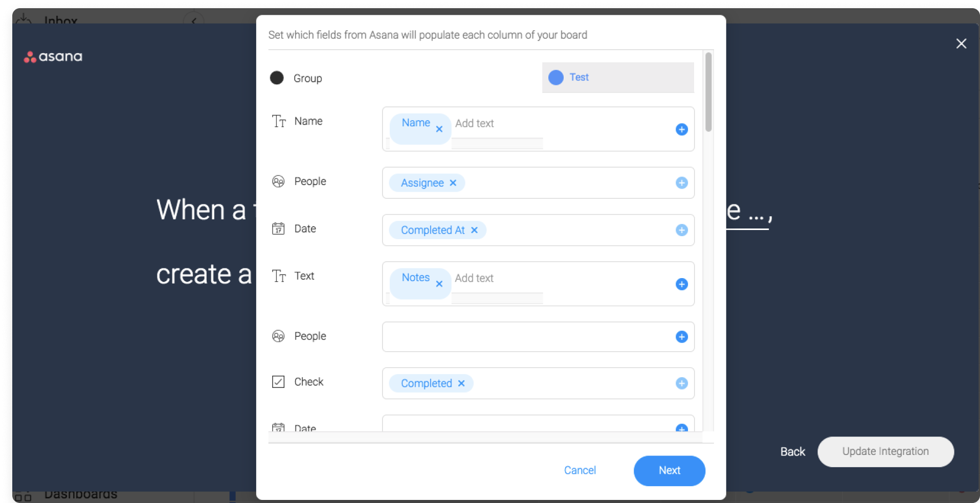Add a field to the empty People column
980x503 pixels.
pos(681,337)
